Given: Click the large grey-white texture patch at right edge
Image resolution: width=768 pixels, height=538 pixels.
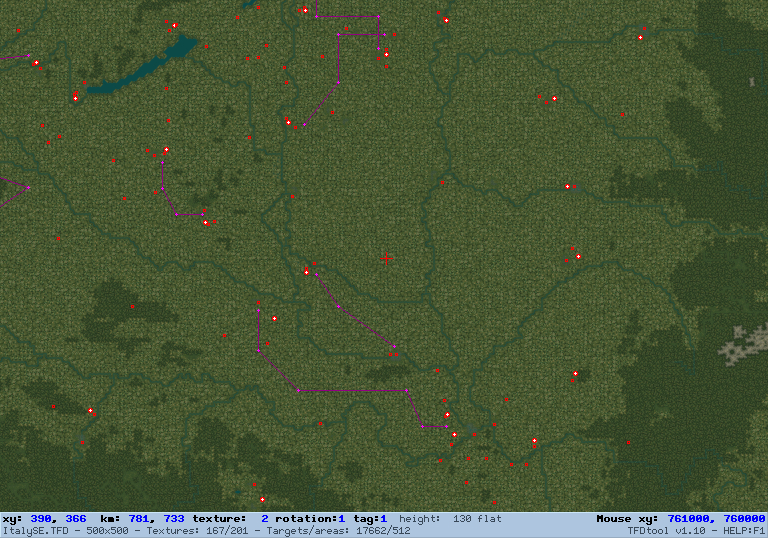Looking at the screenshot, I should 744,345.
